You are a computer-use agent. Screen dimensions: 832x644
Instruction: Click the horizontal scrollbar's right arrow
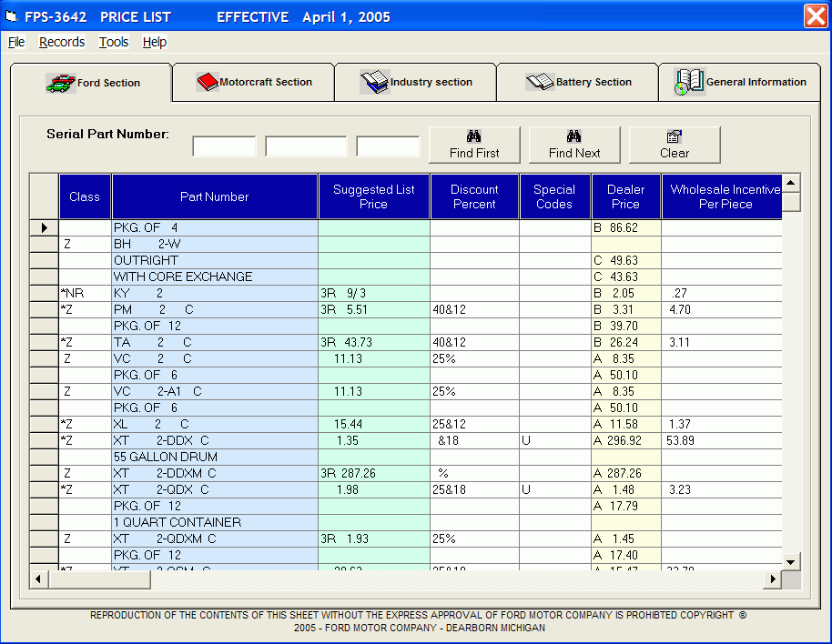(x=773, y=579)
